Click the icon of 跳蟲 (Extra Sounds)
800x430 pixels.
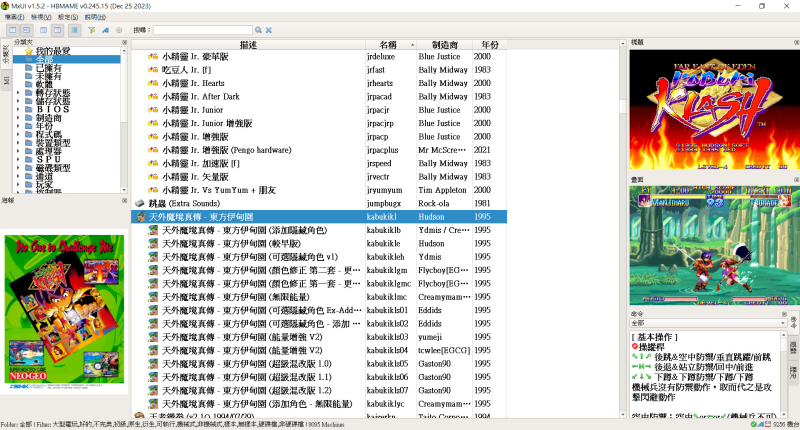(140, 204)
